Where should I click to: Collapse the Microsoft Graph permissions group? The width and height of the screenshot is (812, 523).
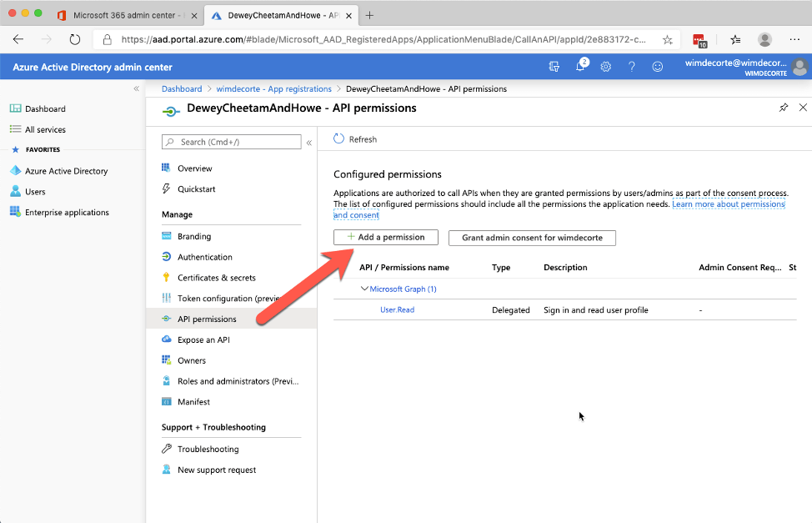coord(364,289)
